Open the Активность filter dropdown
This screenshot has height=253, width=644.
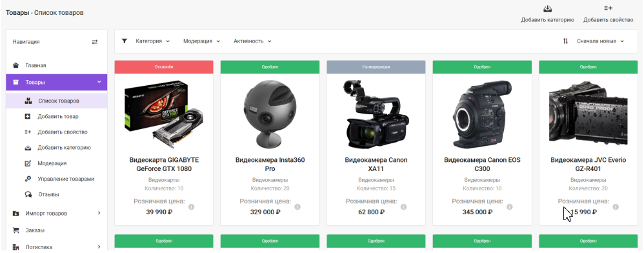(x=252, y=41)
